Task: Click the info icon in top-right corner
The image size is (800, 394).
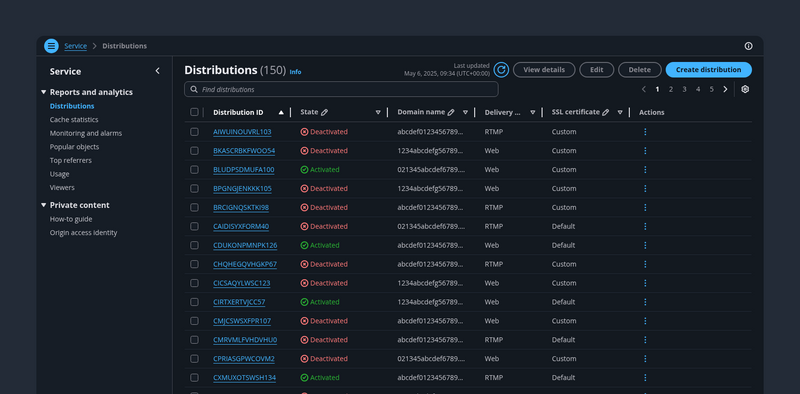Action: click(x=748, y=46)
